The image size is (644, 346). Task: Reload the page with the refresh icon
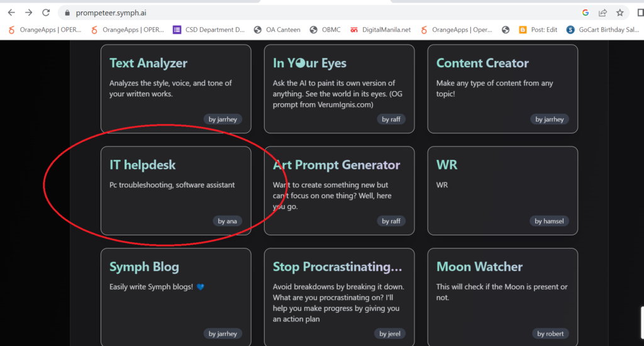[x=46, y=13]
